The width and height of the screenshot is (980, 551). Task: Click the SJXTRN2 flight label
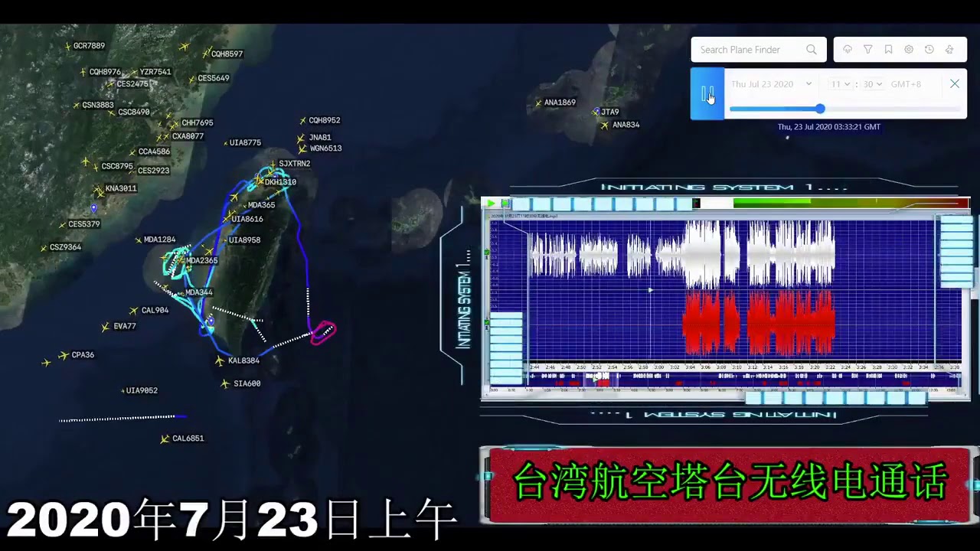click(x=295, y=164)
